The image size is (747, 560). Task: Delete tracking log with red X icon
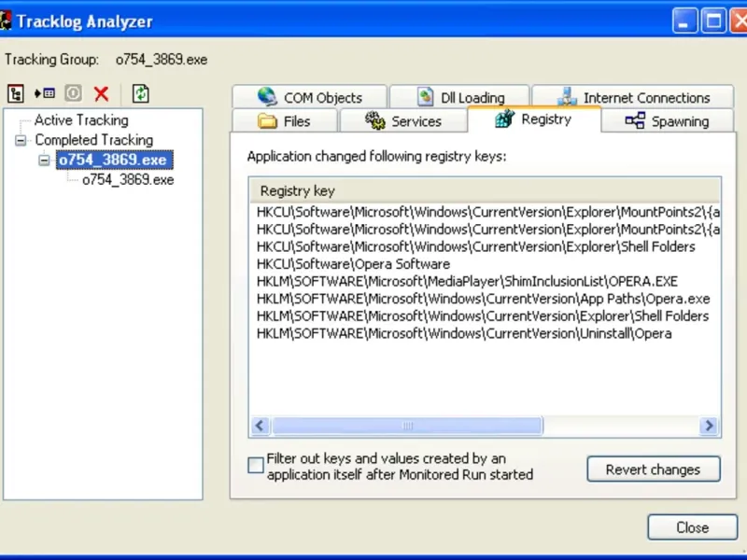[x=102, y=94]
